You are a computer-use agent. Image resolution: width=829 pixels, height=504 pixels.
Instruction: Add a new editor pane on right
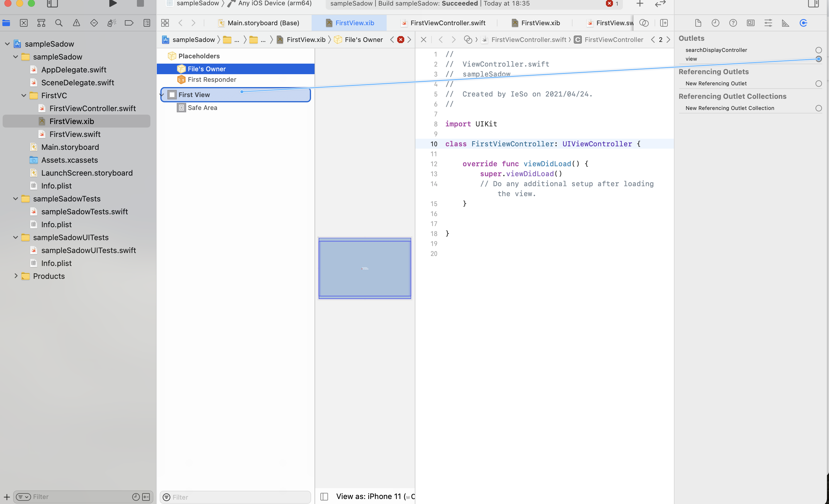(664, 23)
